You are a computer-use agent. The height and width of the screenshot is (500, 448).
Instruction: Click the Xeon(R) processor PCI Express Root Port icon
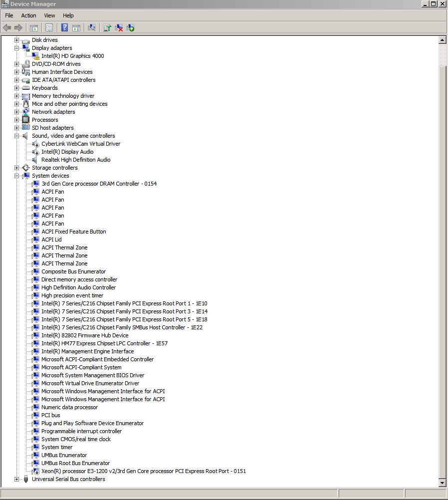36,471
